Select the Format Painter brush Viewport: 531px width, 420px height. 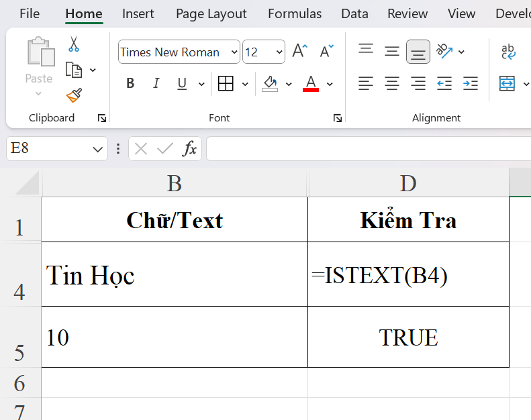[74, 95]
